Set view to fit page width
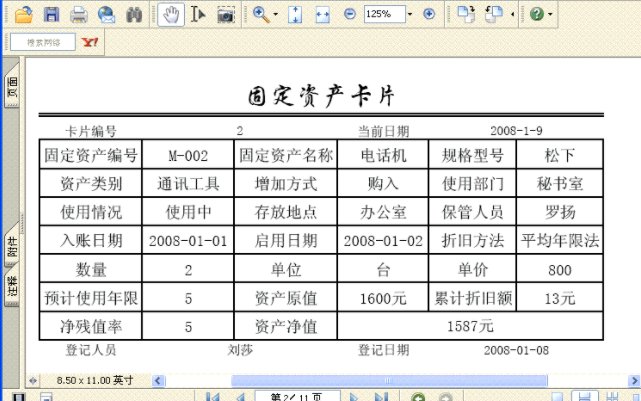 pyautogui.click(x=322, y=15)
